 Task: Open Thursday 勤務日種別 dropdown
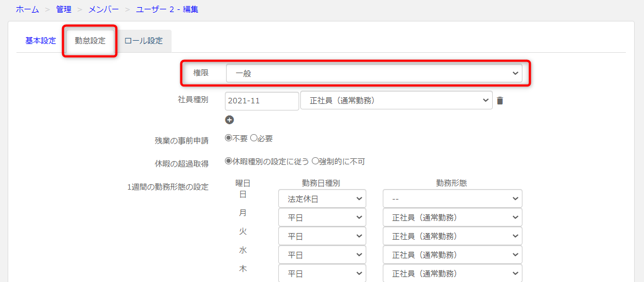coord(322,273)
